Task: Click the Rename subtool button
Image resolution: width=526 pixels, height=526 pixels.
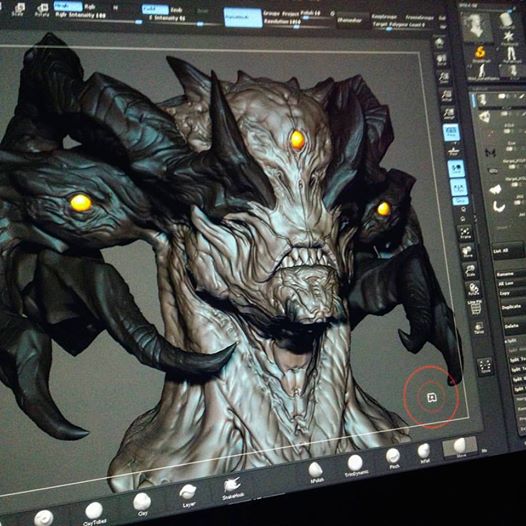Action: coord(511,274)
